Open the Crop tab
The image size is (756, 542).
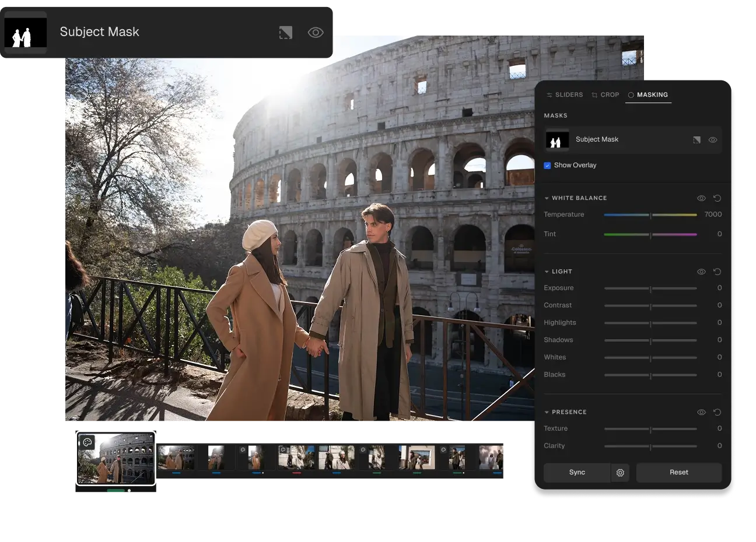(x=605, y=94)
